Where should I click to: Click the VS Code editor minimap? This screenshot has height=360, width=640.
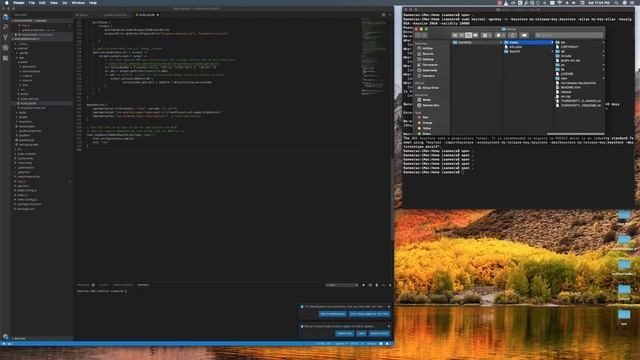click(x=373, y=57)
